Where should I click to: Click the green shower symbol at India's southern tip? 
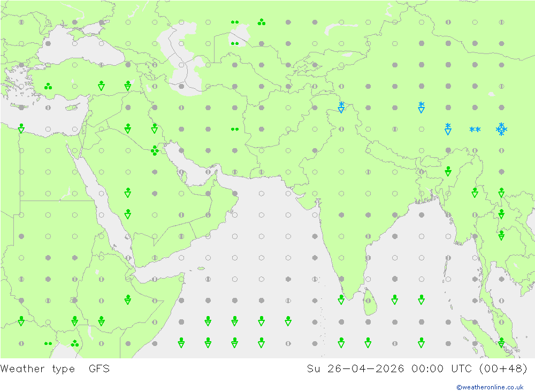coord(341,299)
